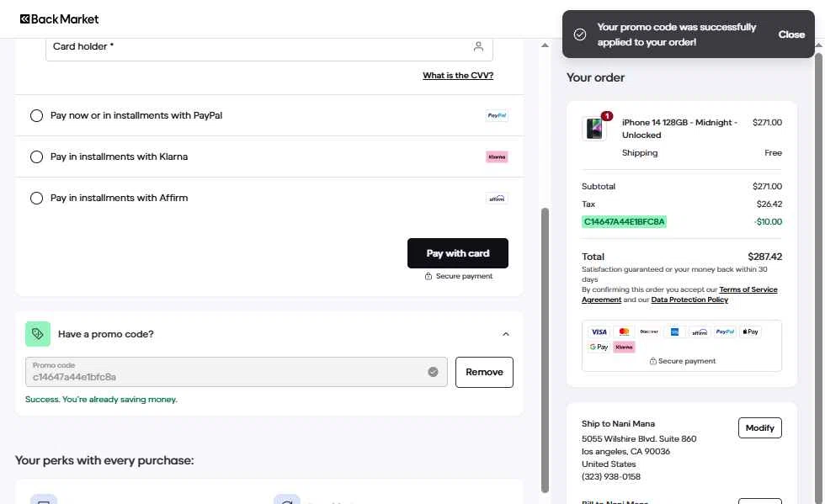Click the Tax amount $26.42
The width and height of the screenshot is (825, 504).
[769, 204]
